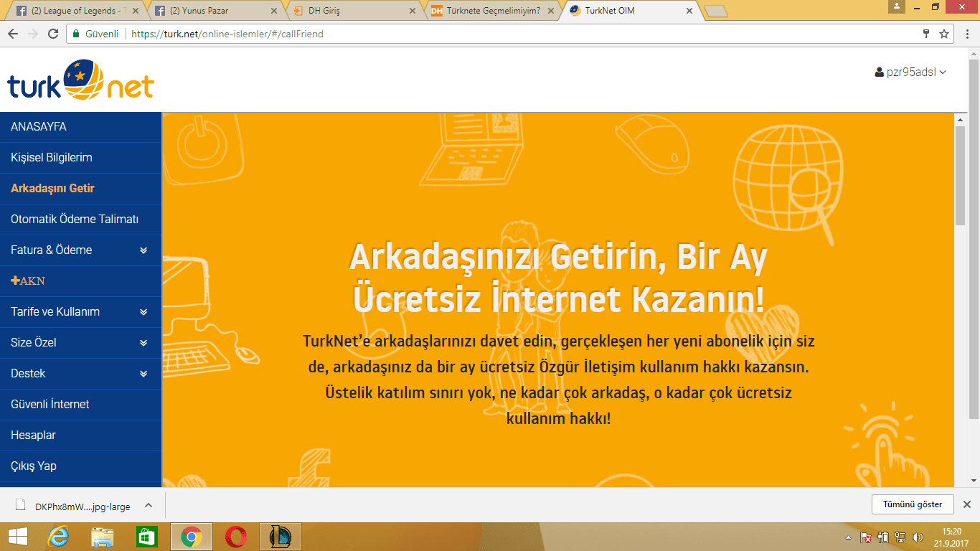Open a new browser tab
The width and height of the screenshot is (980, 551).
(x=716, y=11)
